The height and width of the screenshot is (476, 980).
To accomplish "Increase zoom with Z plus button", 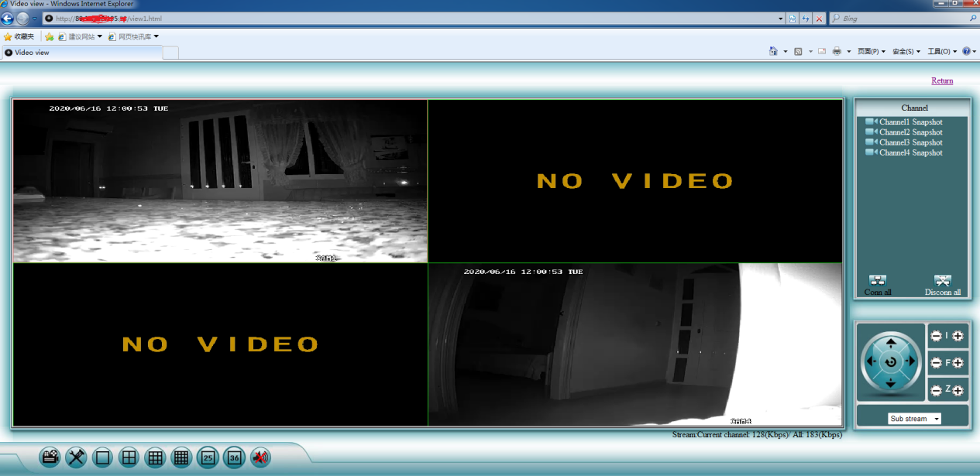I will (958, 390).
